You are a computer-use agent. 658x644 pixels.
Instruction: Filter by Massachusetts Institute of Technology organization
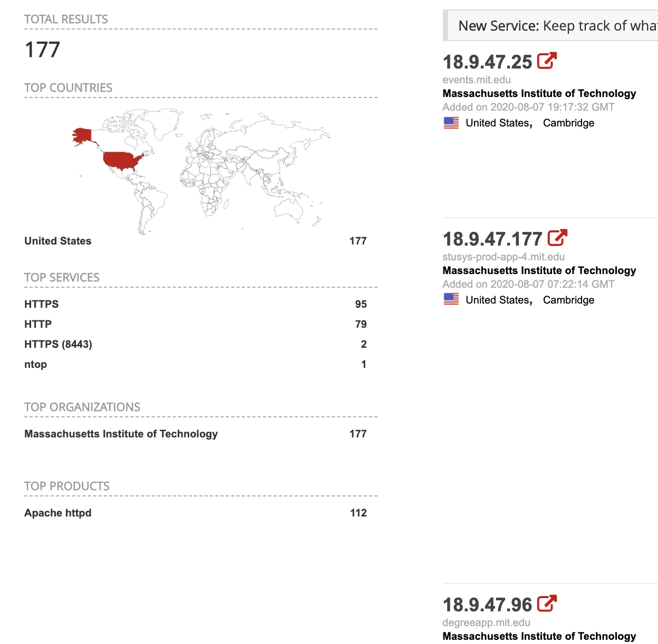[121, 434]
